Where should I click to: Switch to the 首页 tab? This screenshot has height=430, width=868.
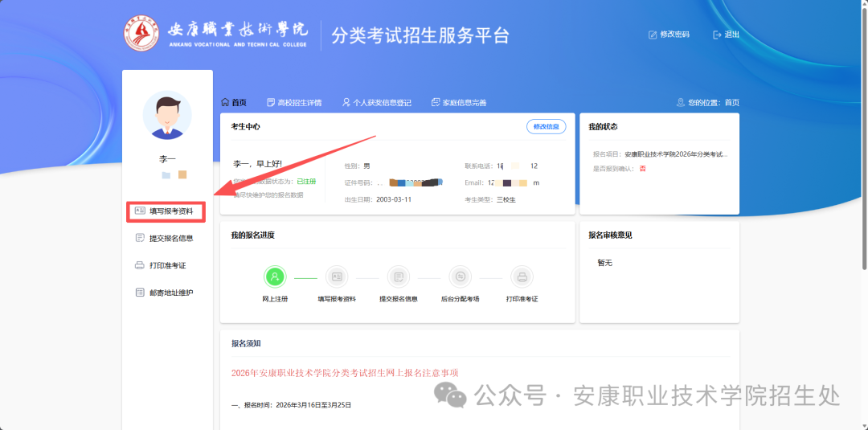(x=234, y=103)
